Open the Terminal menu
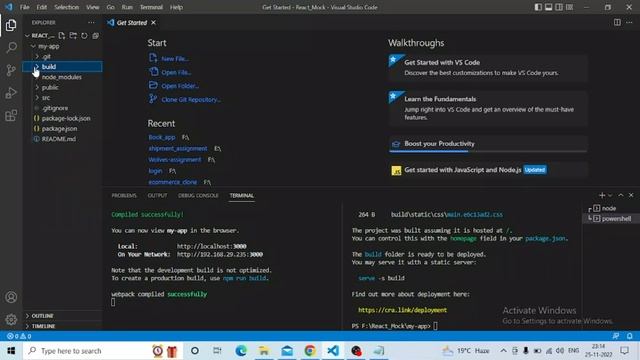The height and width of the screenshot is (360, 640). (x=151, y=7)
